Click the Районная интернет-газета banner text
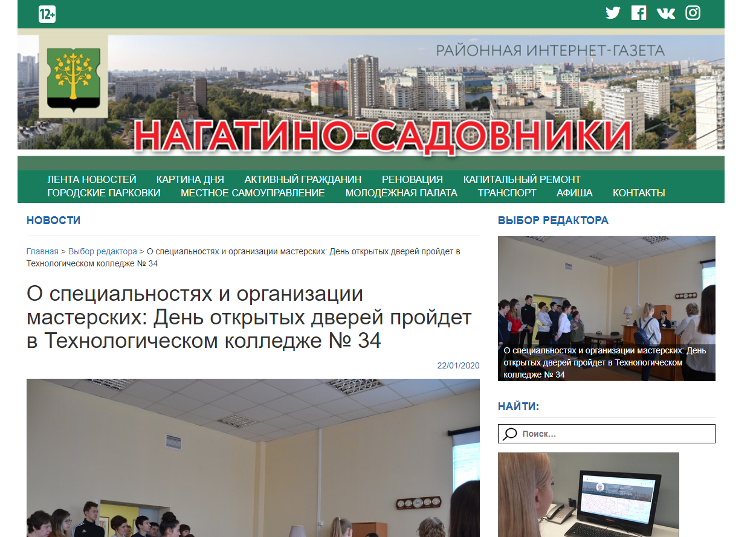The image size is (756, 537). [551, 51]
